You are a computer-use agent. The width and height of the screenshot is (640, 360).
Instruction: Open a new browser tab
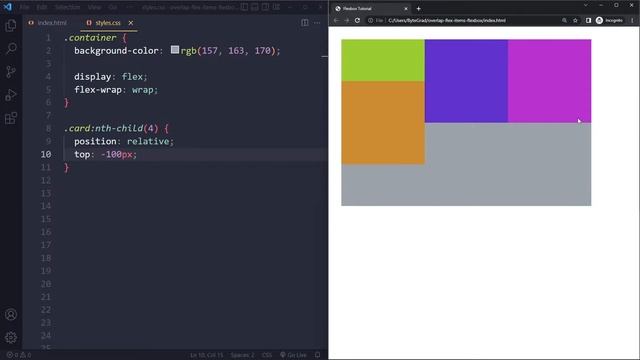tap(418, 9)
